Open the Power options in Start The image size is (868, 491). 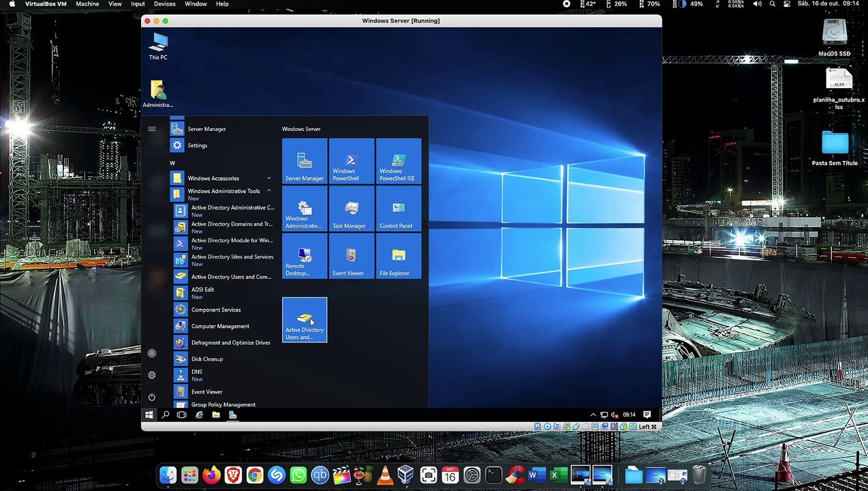pyautogui.click(x=152, y=397)
